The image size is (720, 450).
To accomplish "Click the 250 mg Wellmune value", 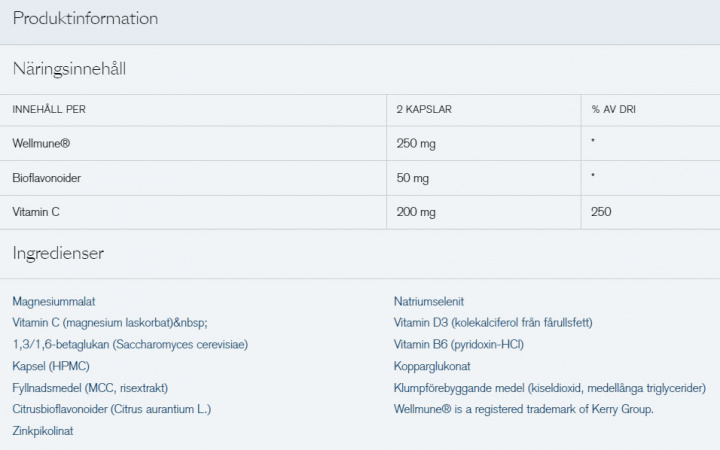I will coord(416,143).
